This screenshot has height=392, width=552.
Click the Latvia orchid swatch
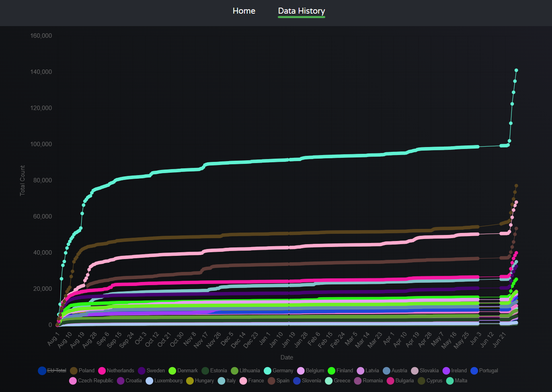(360, 371)
